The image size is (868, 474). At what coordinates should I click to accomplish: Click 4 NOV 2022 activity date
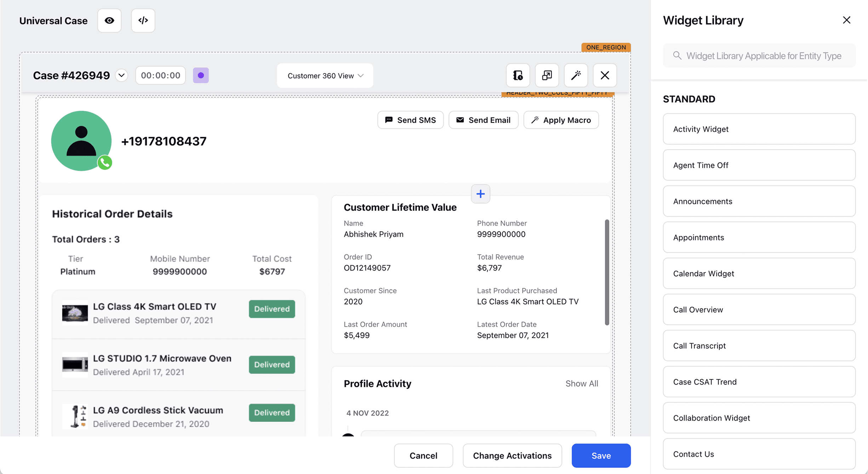367,413
